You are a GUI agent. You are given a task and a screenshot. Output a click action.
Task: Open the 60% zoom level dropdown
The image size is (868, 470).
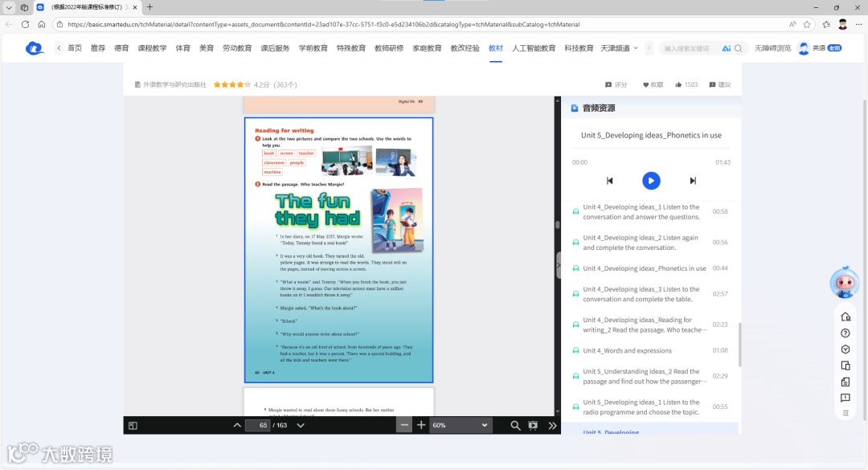point(460,425)
